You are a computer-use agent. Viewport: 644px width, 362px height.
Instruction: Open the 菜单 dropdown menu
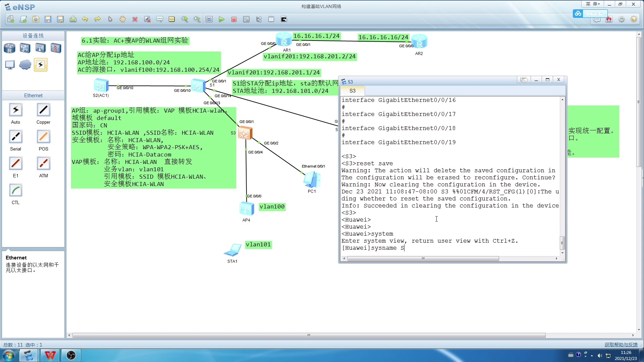point(593,4)
